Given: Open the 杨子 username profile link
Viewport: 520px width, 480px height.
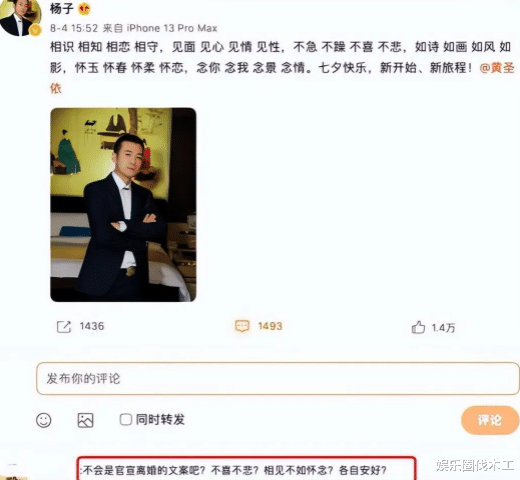Looking at the screenshot, I should coord(61,8).
